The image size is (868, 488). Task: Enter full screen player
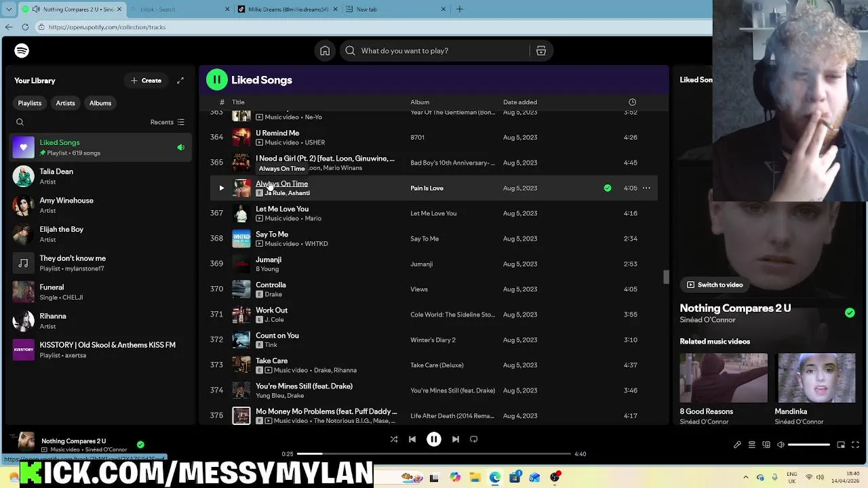click(855, 445)
